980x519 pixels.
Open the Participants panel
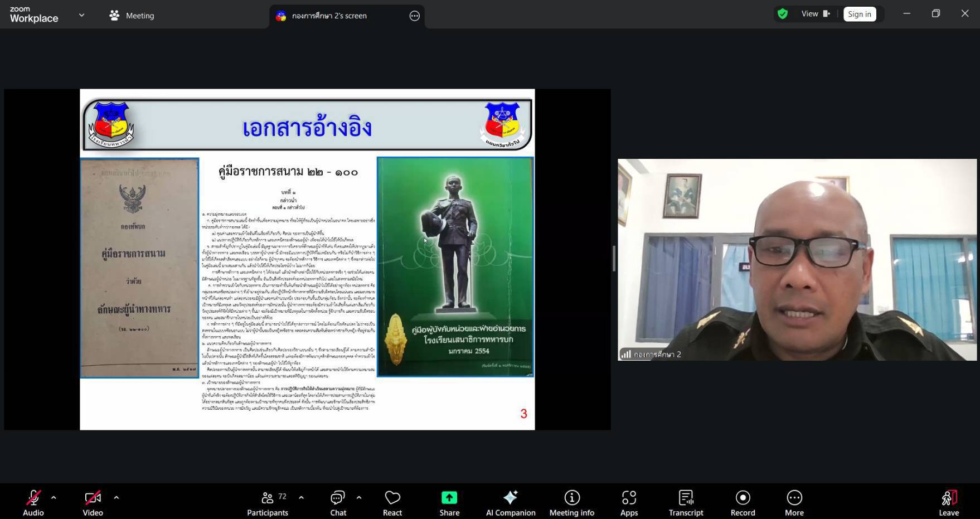[x=268, y=502]
